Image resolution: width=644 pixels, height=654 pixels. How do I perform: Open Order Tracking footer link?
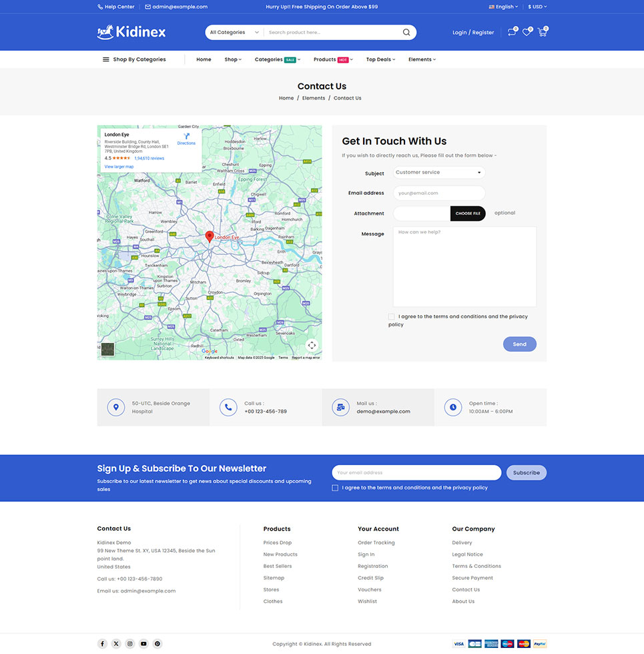(x=376, y=543)
